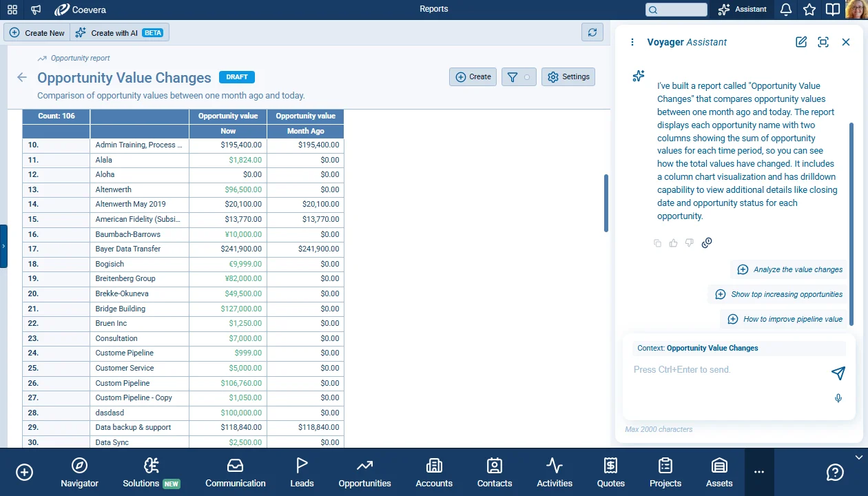Collapse the bottom navigation bar chevron
This screenshot has height=496, width=868.
[x=858, y=457]
